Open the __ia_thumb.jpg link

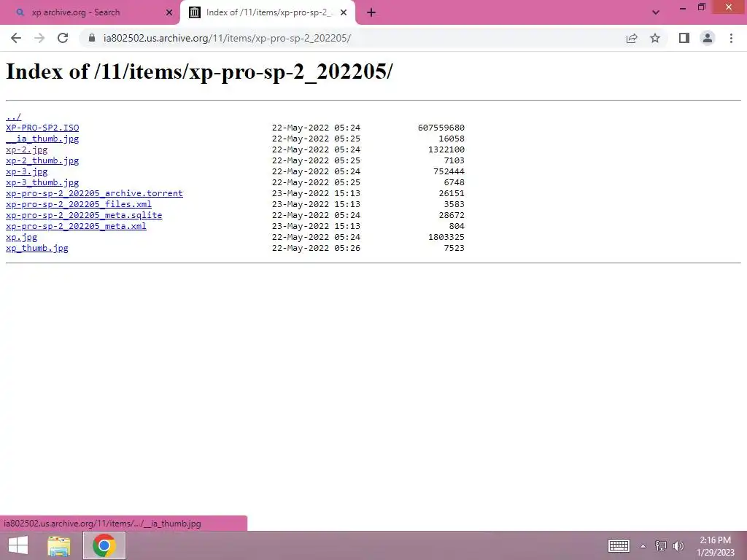pyautogui.click(x=42, y=139)
